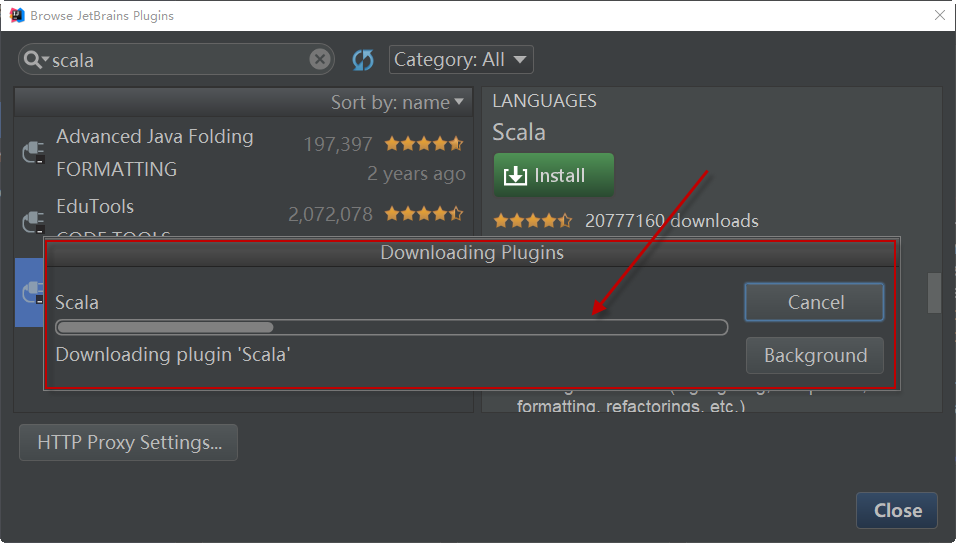The width and height of the screenshot is (956, 543).
Task: Cancel the Scala plugin download
Action: click(815, 302)
